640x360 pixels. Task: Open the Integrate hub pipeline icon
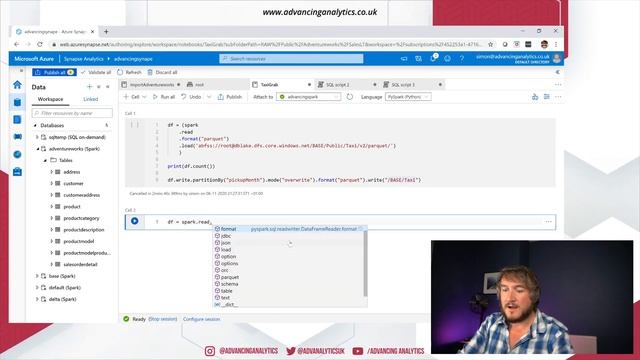point(17,137)
